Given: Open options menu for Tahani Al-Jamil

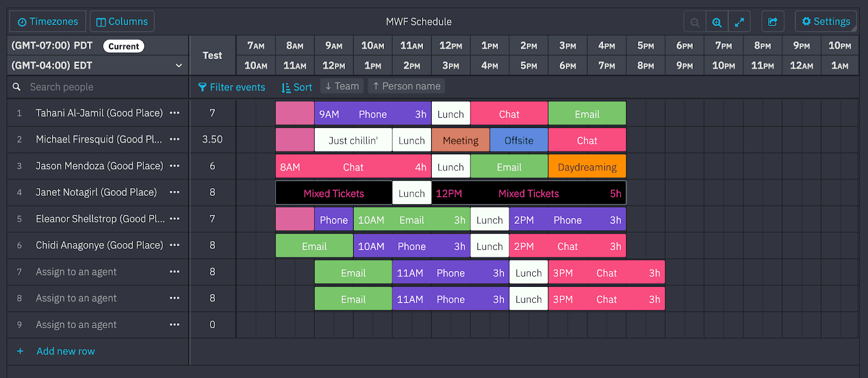Looking at the screenshot, I should pos(174,113).
